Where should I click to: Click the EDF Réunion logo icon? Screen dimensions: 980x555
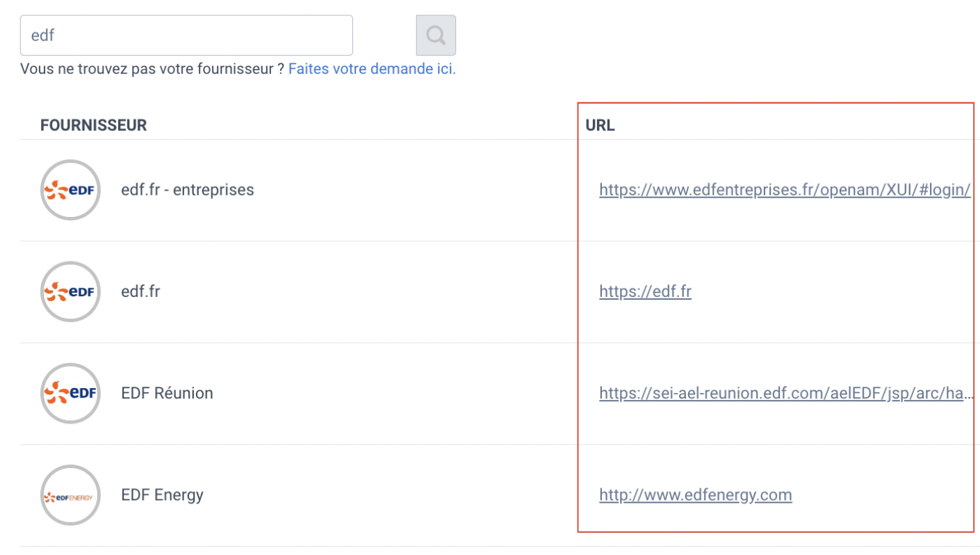[70, 393]
